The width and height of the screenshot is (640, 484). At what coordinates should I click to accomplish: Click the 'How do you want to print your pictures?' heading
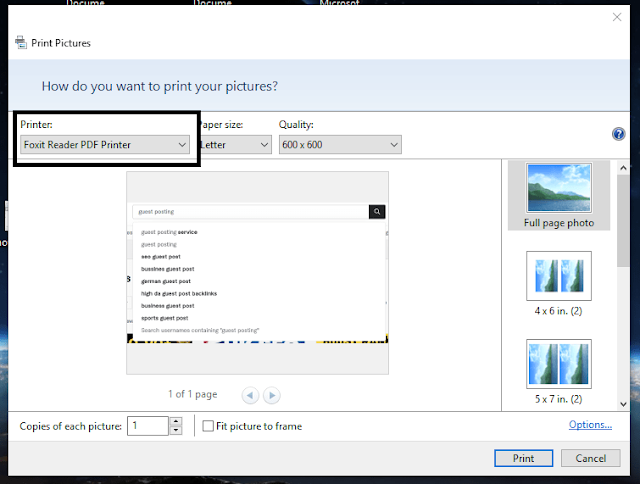160,86
